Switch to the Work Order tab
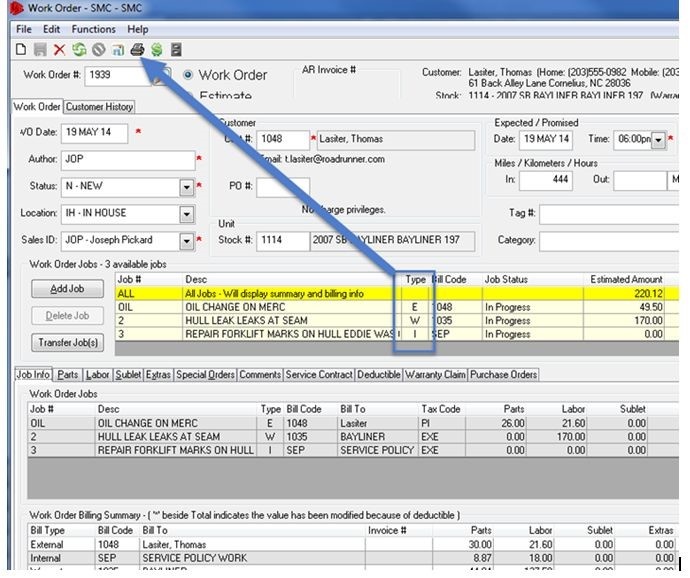690x578 pixels. point(37,107)
